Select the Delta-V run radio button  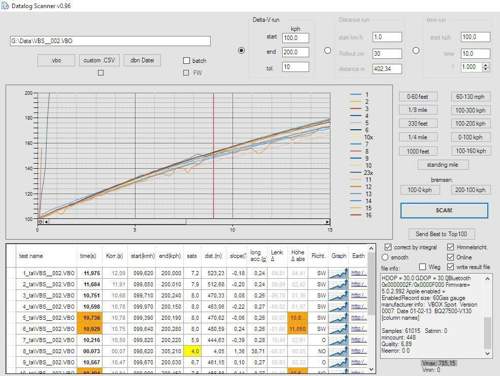(x=241, y=51)
